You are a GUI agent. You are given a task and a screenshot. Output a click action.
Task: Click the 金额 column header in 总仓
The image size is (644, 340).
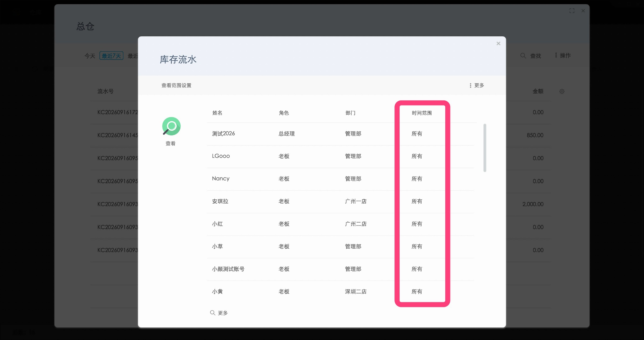pos(538,91)
